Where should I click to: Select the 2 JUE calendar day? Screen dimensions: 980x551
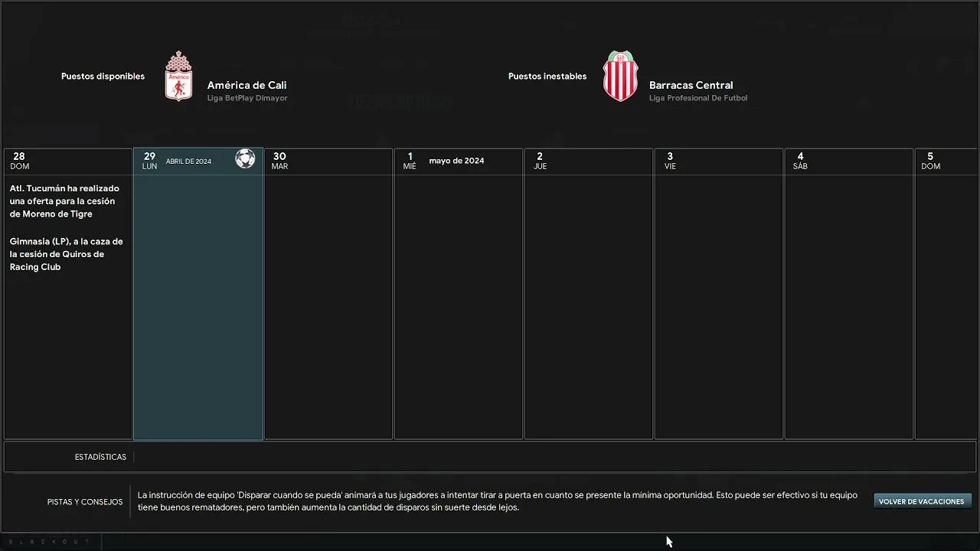pyautogui.click(x=589, y=294)
